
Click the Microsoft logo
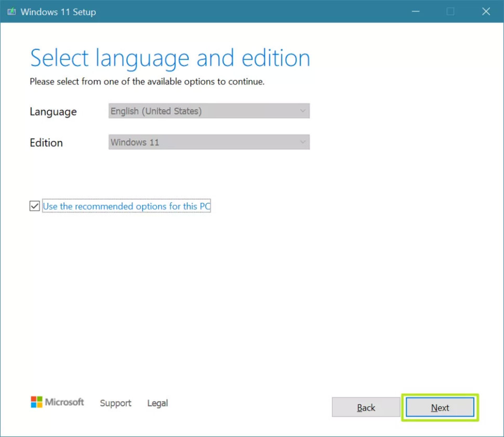[57, 402]
